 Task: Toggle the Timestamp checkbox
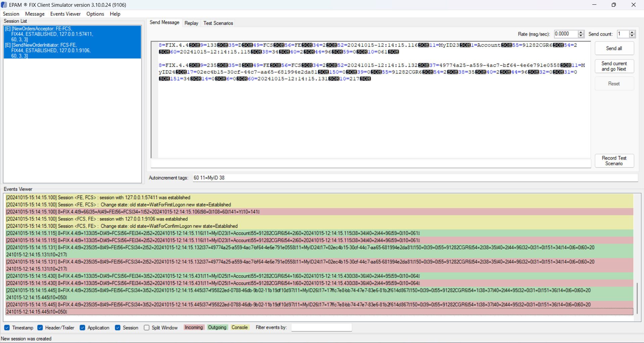pyautogui.click(x=7, y=328)
